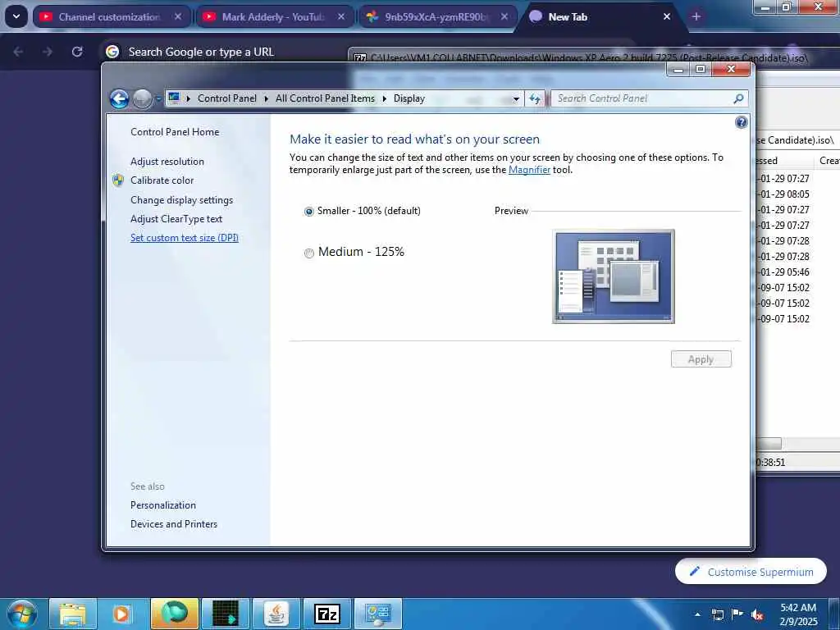Open Control Panel Home link
Viewport: 840px width, 630px height.
pyautogui.click(x=175, y=132)
